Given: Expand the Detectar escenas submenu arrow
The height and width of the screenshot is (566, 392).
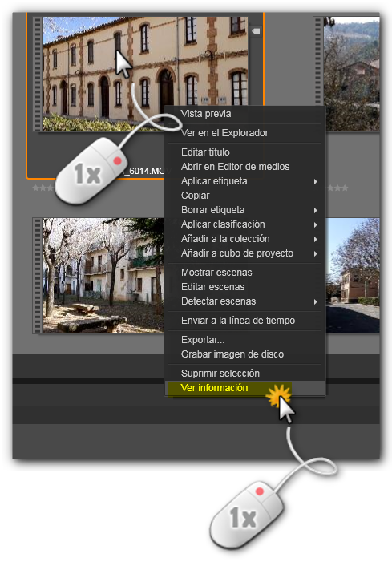Looking at the screenshot, I should point(316,301).
